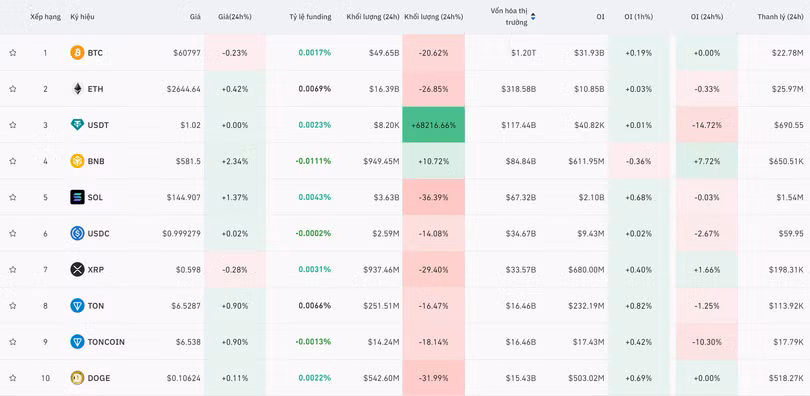Click the Solana coin logo
This screenshot has height=396, width=810.
[77, 197]
